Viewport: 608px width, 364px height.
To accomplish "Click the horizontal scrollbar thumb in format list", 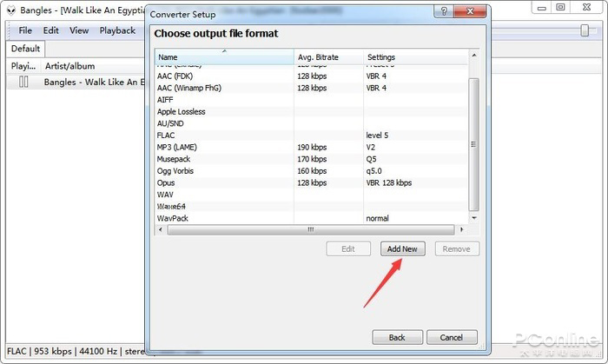I will tap(311, 229).
